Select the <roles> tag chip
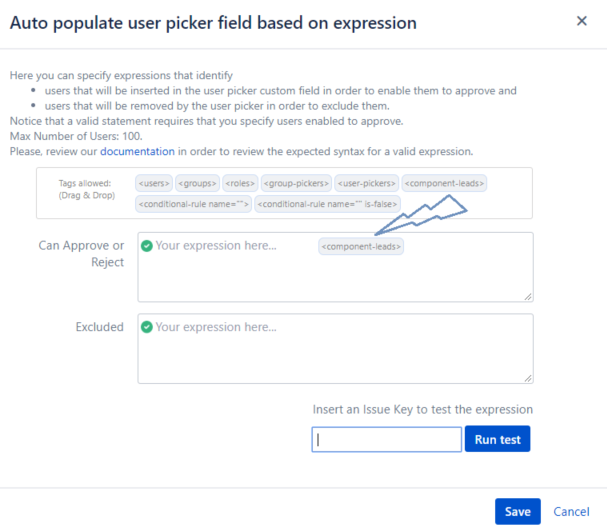This screenshot has width=607, height=532. click(239, 184)
